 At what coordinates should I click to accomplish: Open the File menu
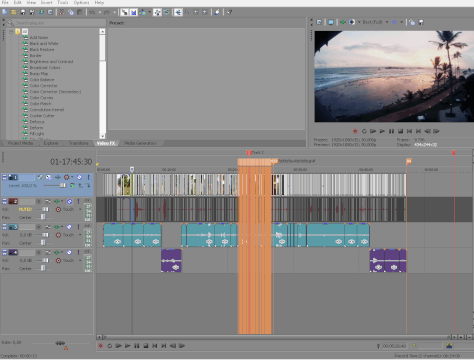5,2
